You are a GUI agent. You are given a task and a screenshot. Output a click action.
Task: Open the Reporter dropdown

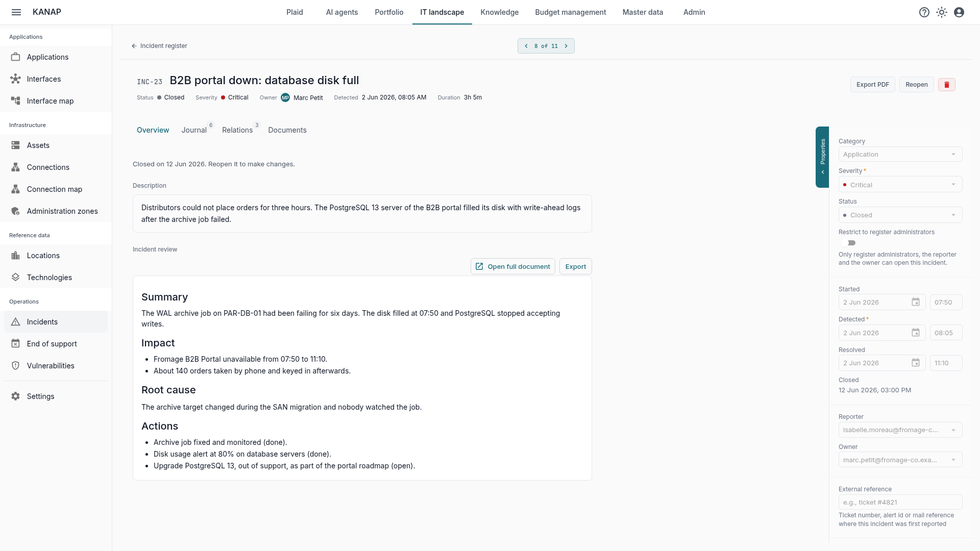click(x=900, y=430)
